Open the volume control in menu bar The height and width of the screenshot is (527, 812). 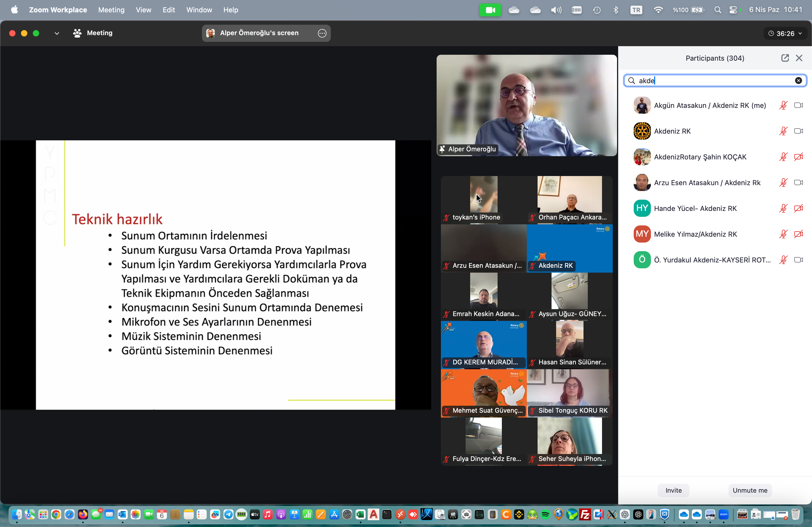point(556,10)
